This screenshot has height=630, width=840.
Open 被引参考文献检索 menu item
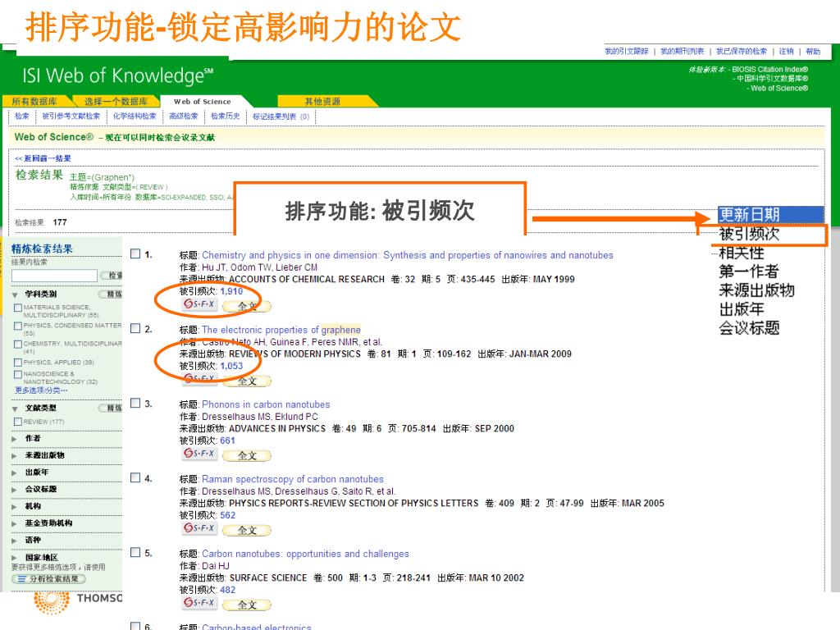click(x=71, y=116)
